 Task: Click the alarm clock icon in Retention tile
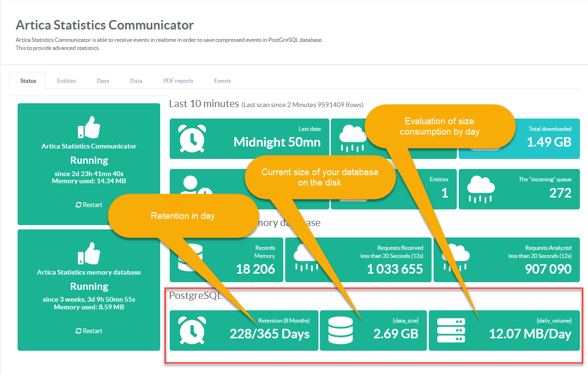[193, 330]
